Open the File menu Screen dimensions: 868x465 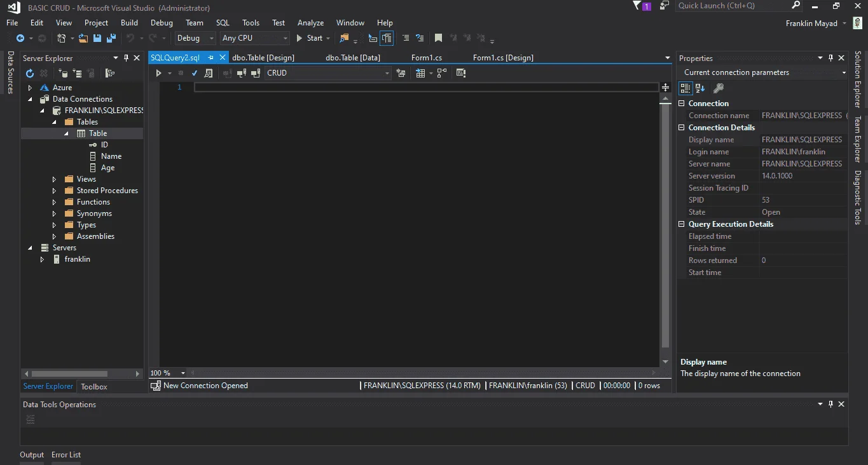[x=12, y=23]
